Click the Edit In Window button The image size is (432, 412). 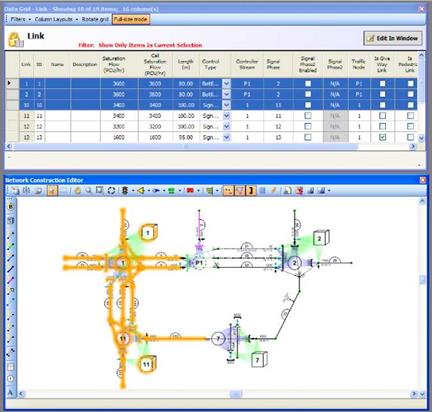(393, 38)
